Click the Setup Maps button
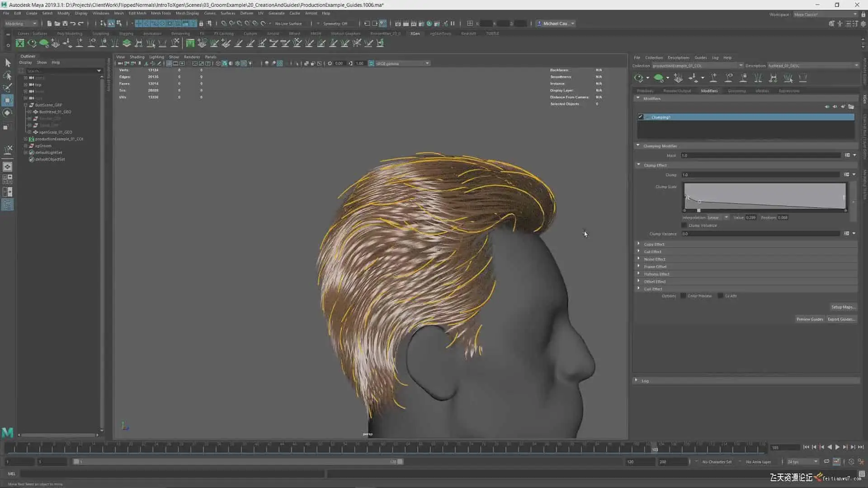 point(843,307)
